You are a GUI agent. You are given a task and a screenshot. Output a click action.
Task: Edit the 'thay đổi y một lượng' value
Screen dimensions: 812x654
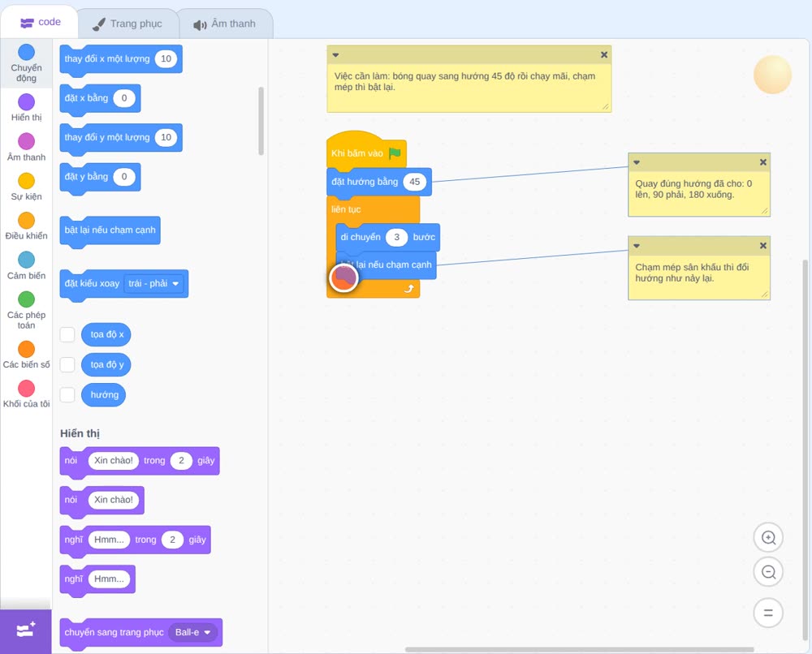166,138
